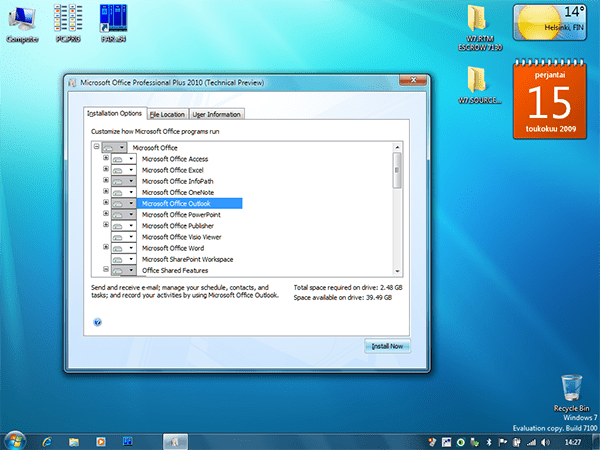The height and width of the screenshot is (450, 600).
Task: Open install option dropdown for SharePoint Workspace
Action: [x=124, y=259]
